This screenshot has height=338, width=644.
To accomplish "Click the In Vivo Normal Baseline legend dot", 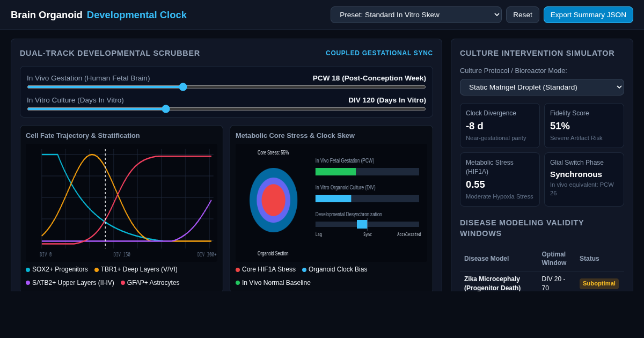I will [x=238, y=283].
